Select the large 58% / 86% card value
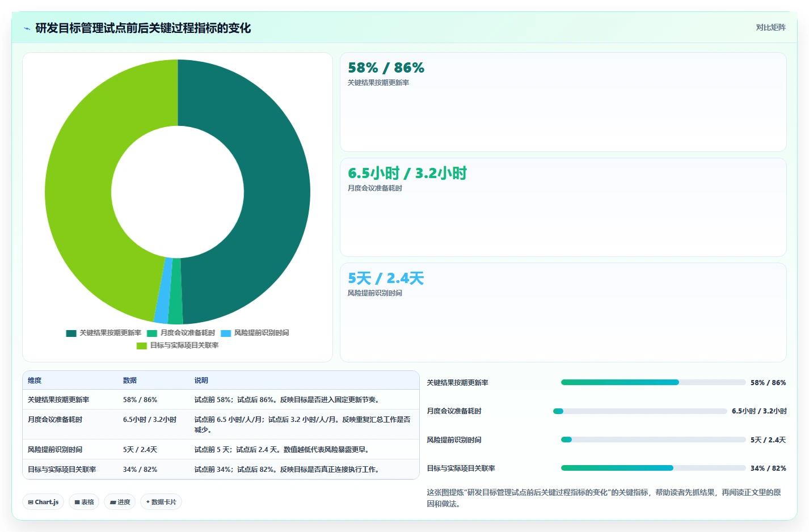Viewport: 809px width, 532px height. click(386, 68)
